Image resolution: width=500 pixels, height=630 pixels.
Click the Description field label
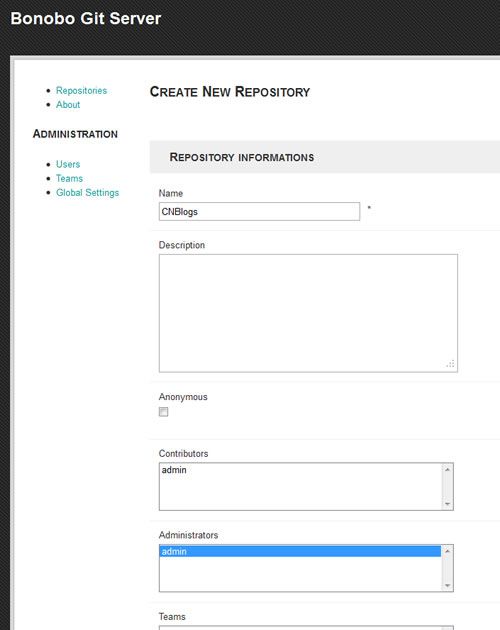182,245
